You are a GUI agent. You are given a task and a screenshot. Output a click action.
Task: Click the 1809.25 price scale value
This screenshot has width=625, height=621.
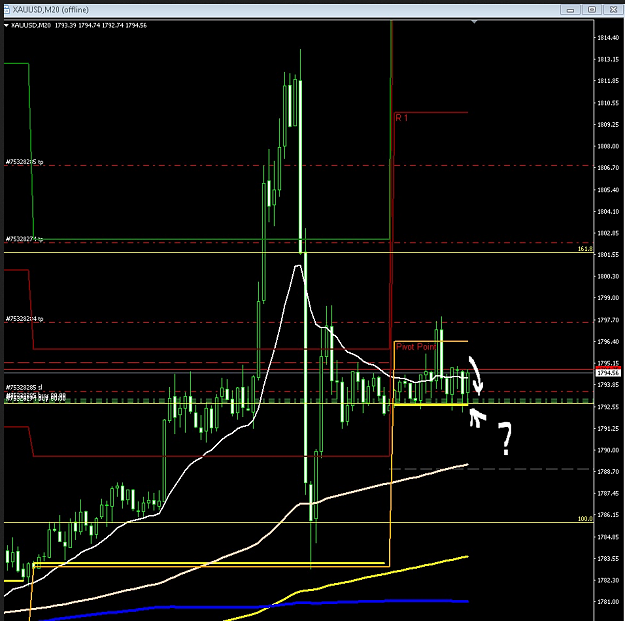click(608, 124)
